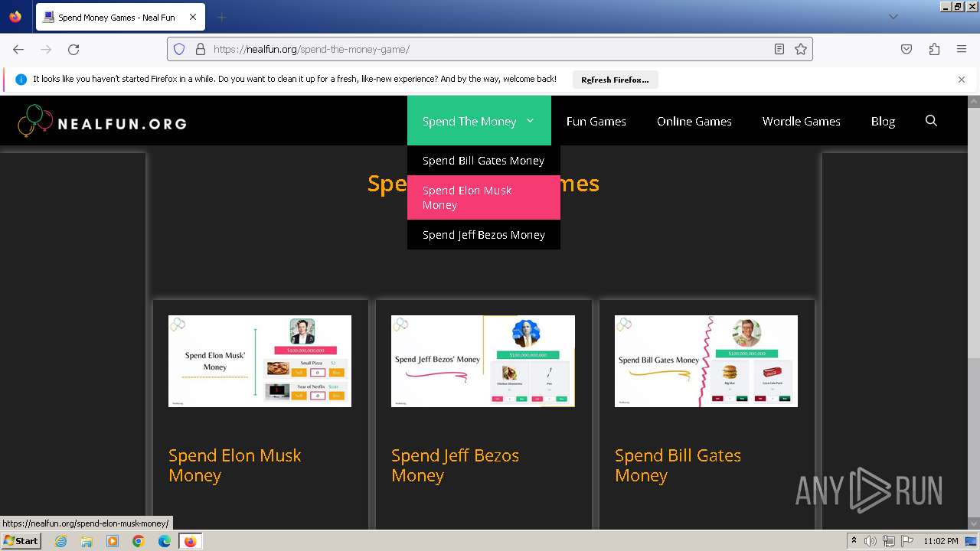Screen dimensions: 980x551
Task: Click the NEALFUN.ORG logo
Action: [102, 121]
